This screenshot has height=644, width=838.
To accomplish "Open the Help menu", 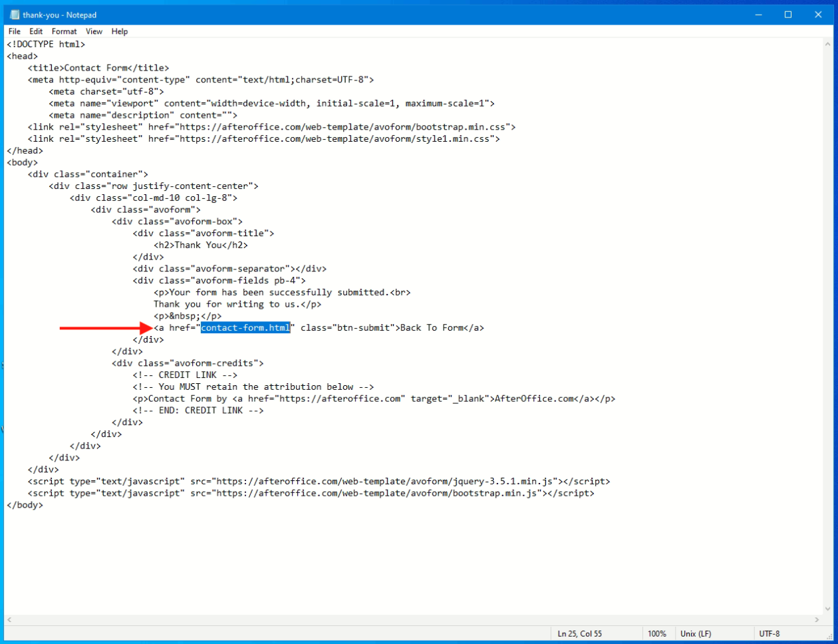I will [x=120, y=31].
